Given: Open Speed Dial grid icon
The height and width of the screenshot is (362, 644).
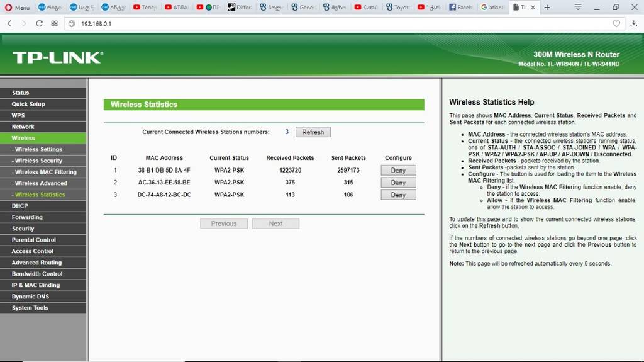Looking at the screenshot, I should (54, 23).
